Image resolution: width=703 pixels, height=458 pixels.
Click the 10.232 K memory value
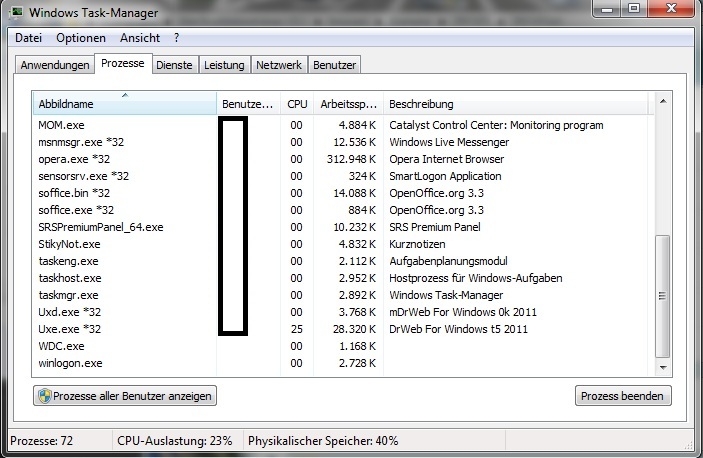coord(354,227)
